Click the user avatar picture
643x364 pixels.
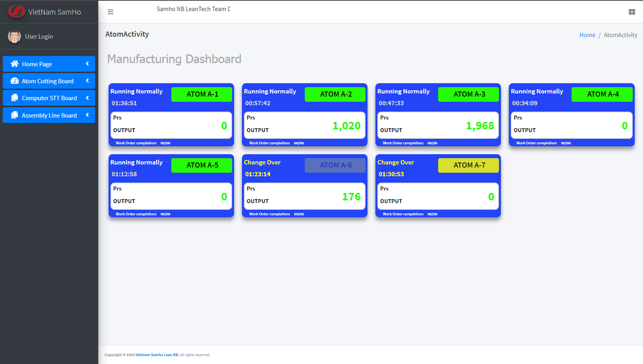tap(14, 37)
